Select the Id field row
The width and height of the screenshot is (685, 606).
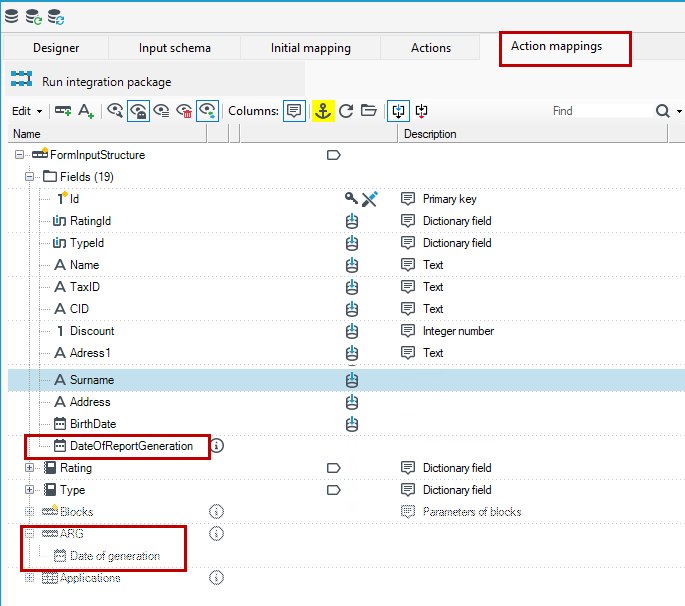[x=74, y=199]
